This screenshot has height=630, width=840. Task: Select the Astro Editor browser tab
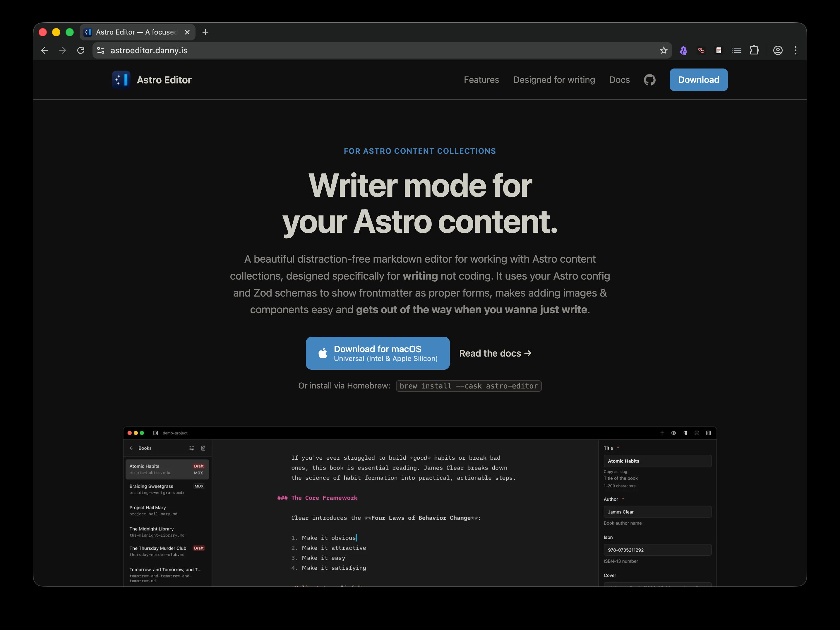tap(137, 32)
